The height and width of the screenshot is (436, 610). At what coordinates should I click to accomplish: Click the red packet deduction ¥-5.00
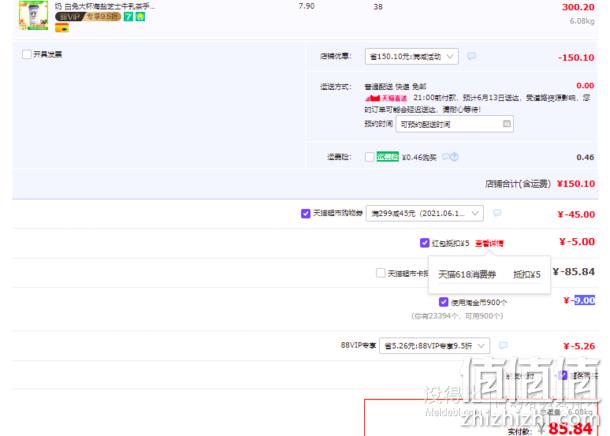point(577,242)
